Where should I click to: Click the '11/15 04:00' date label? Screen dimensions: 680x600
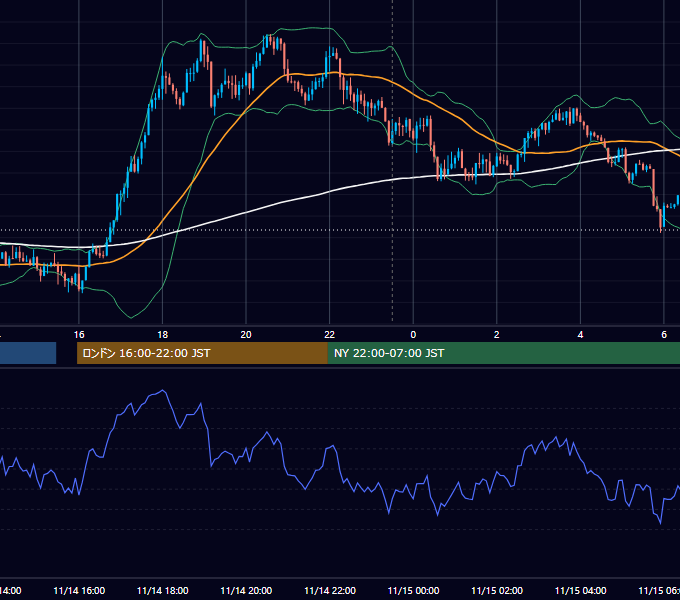point(581,590)
